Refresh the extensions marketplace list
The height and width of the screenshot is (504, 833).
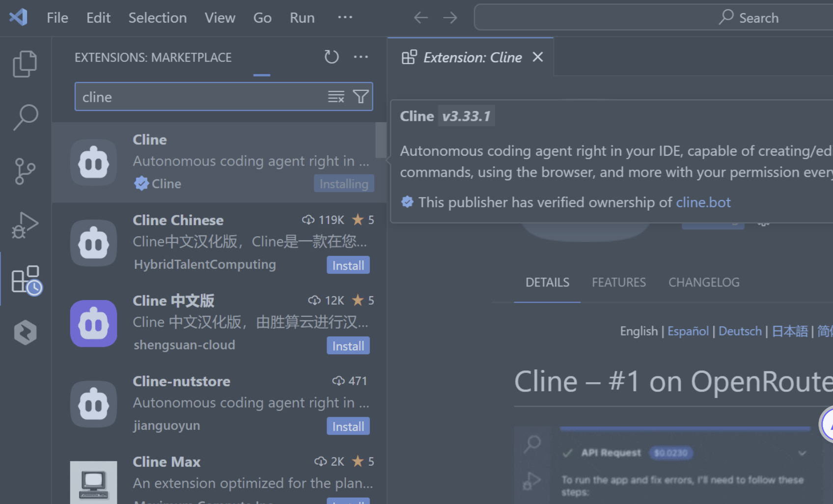click(332, 57)
